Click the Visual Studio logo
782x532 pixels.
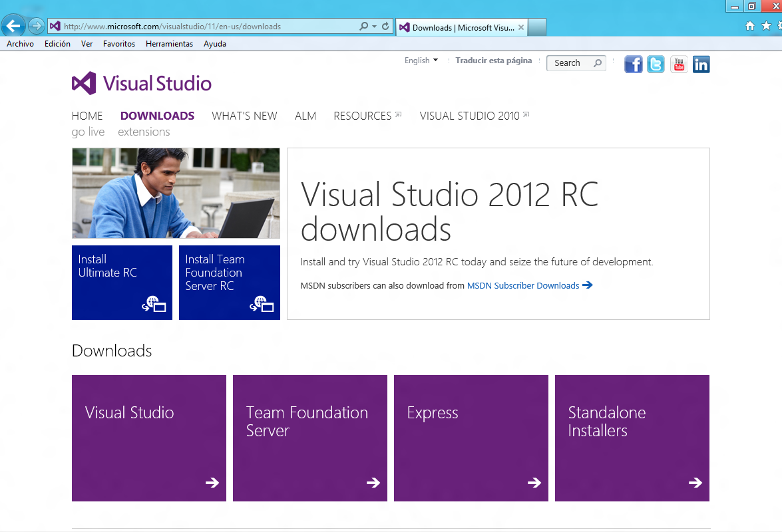coord(142,83)
